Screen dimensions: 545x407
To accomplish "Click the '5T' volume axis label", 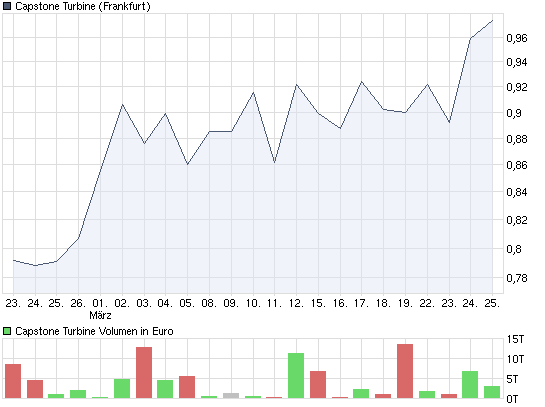I will coord(513,379).
